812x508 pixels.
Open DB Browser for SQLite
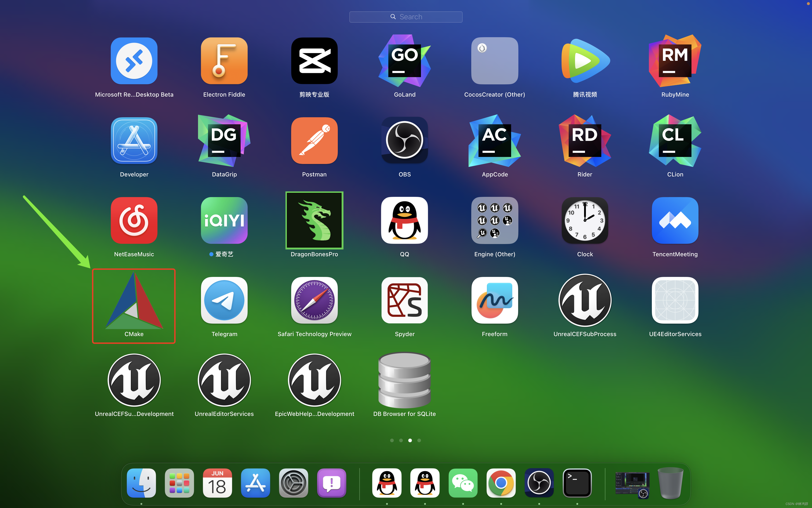pyautogui.click(x=405, y=380)
